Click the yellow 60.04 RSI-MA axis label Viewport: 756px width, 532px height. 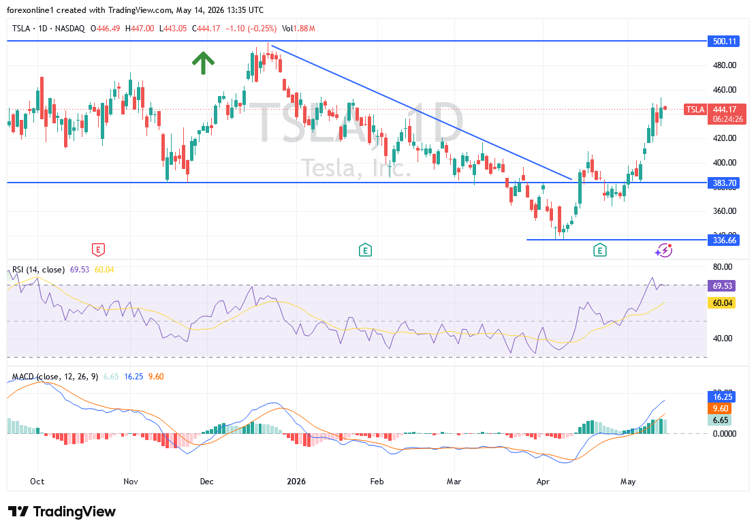[722, 303]
